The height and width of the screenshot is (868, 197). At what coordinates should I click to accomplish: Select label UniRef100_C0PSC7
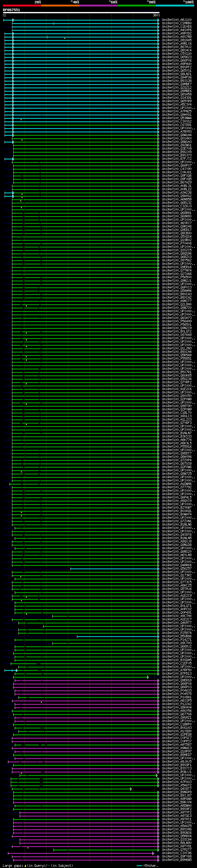tap(177, 738)
